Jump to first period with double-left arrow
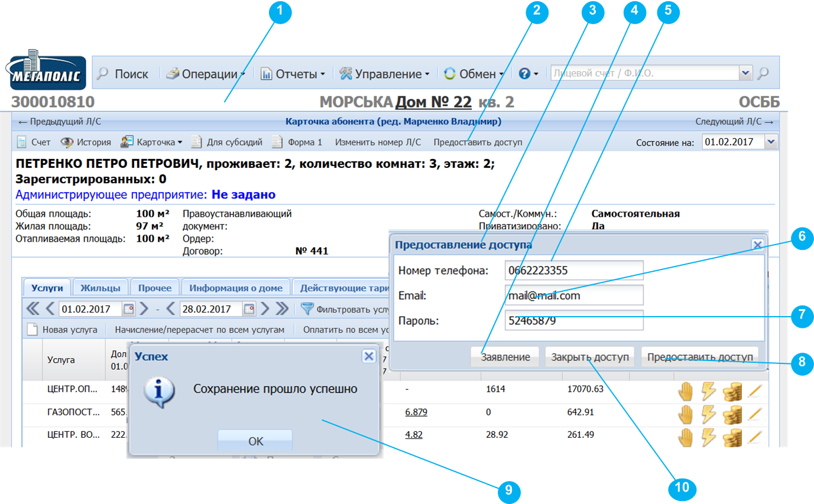The width and height of the screenshot is (814, 504). click(33, 308)
